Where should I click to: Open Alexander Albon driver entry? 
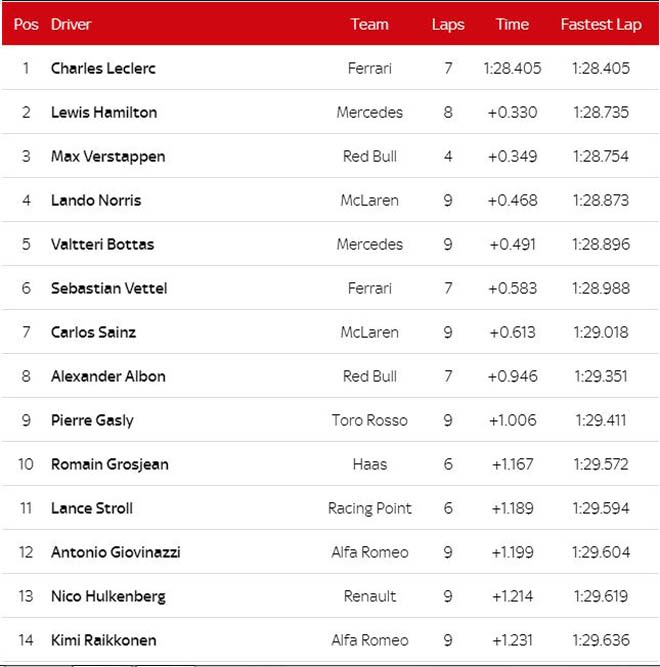[x=108, y=377]
